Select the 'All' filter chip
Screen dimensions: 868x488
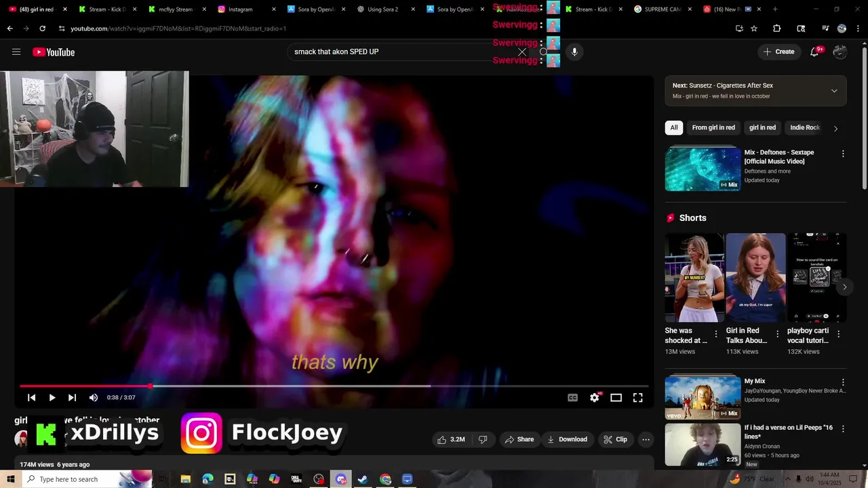click(x=674, y=127)
